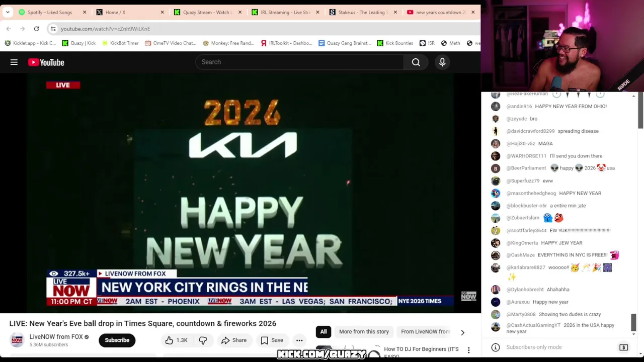Open the tab search dropdown arrow

pyautogui.click(x=8, y=12)
